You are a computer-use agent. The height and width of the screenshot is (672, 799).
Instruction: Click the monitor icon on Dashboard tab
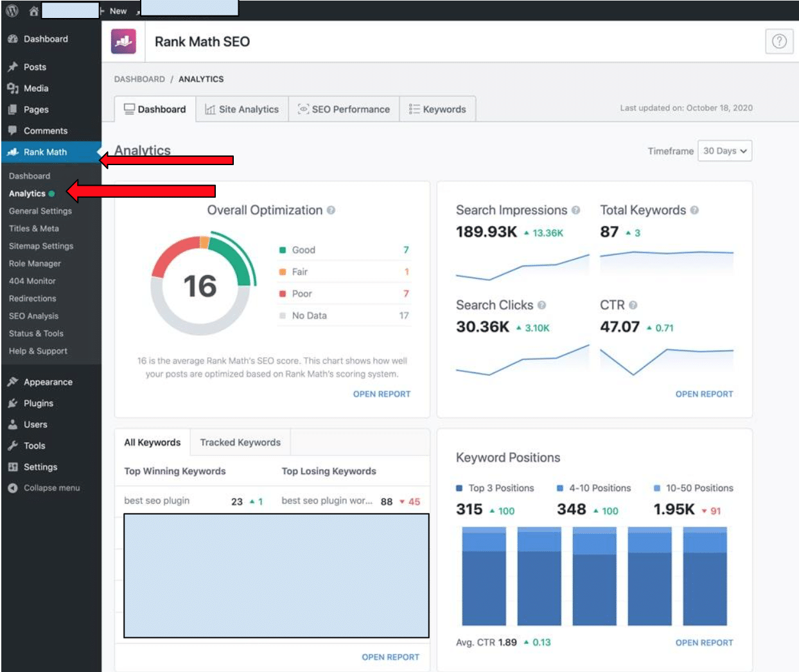pyautogui.click(x=130, y=109)
